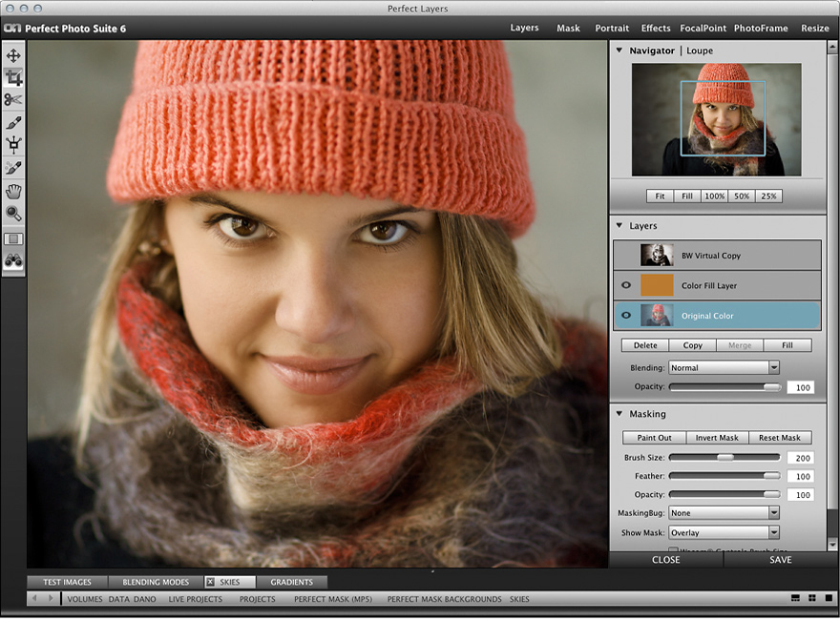Set zoom to 25%
This screenshot has width=840, height=620.
point(768,196)
